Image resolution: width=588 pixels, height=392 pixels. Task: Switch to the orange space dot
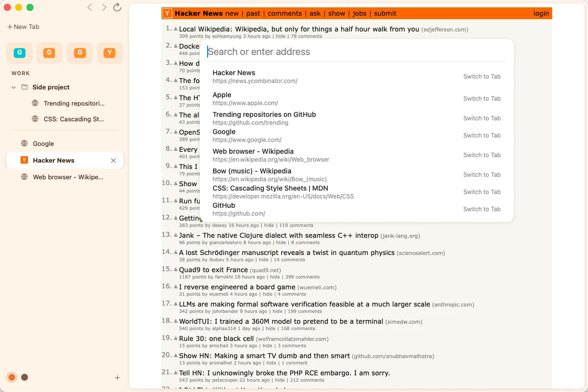tap(12, 377)
